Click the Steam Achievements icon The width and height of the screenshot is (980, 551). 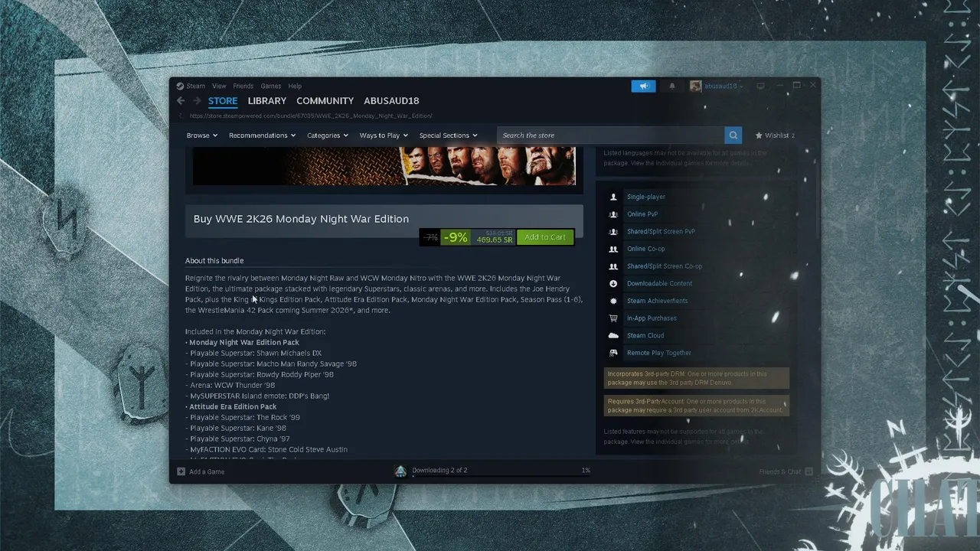[613, 301]
